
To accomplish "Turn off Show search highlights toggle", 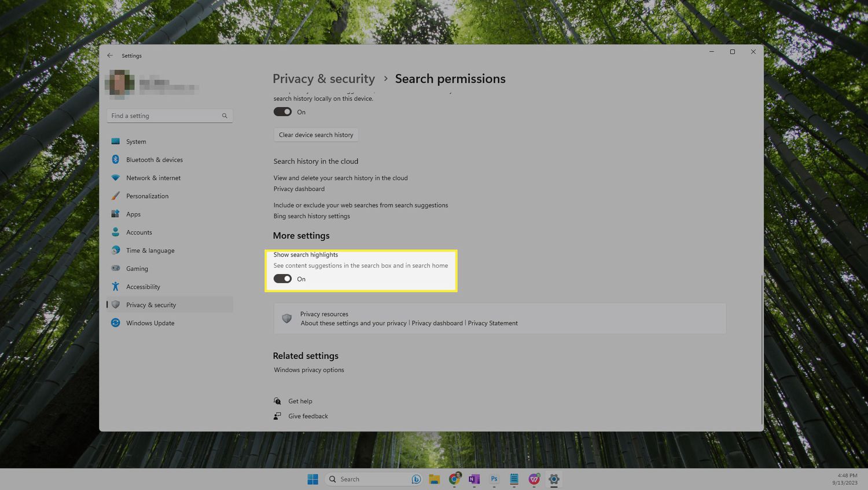I will (282, 279).
